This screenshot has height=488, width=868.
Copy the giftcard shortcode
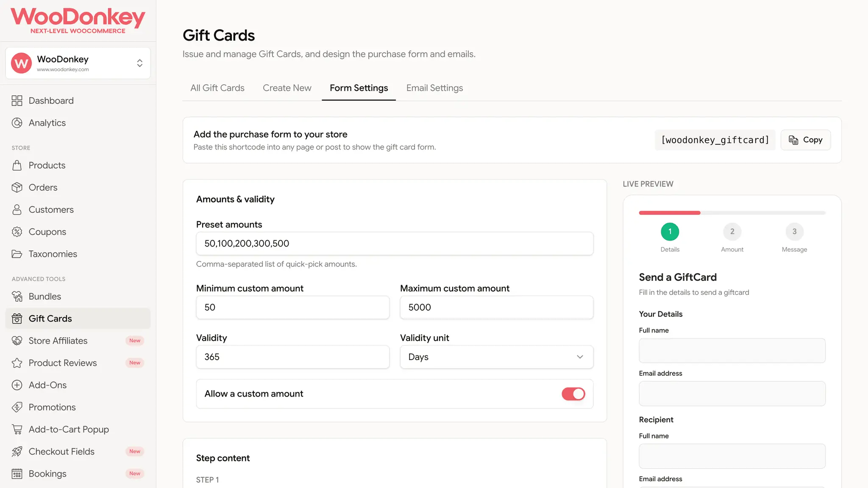pos(806,140)
